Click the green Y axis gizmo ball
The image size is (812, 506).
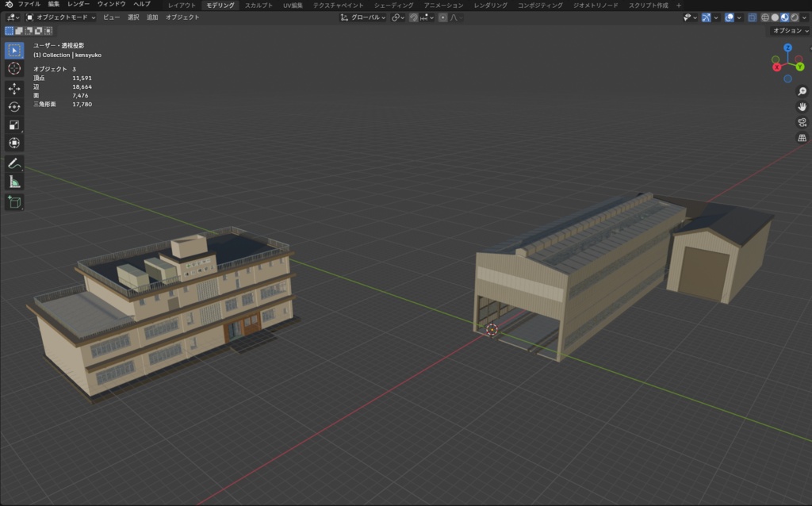coord(799,67)
